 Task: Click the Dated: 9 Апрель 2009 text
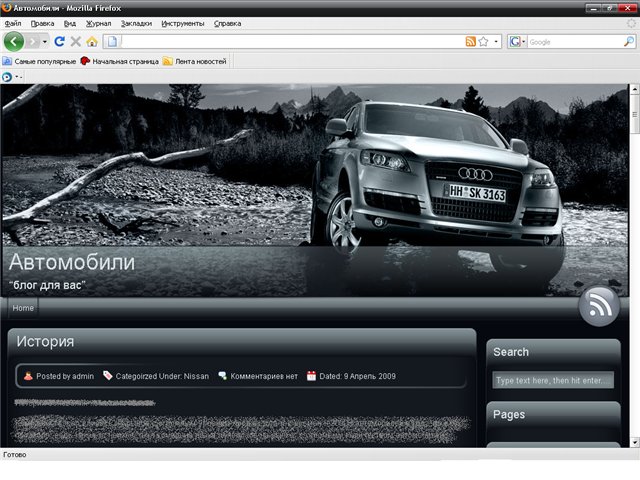point(358,376)
